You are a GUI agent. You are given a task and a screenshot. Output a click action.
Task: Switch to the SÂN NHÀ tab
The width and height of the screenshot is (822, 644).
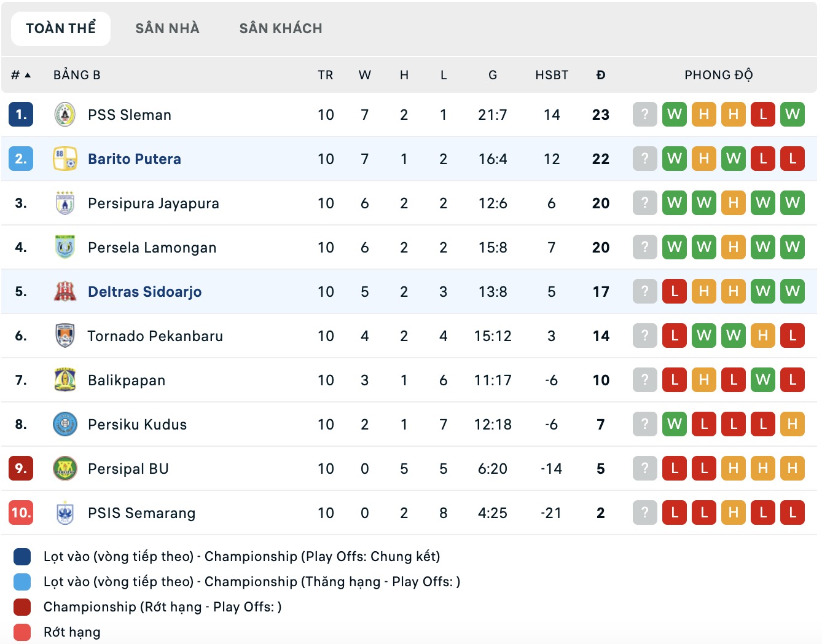pos(167,28)
